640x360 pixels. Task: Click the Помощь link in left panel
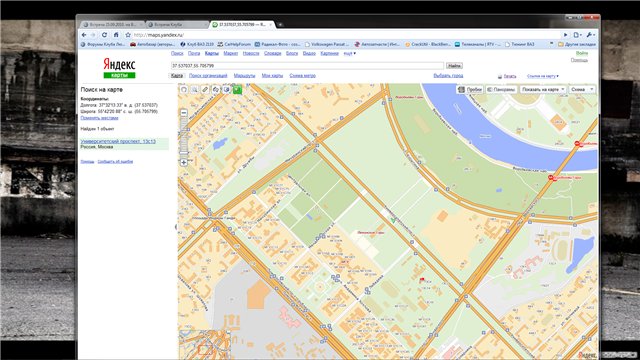tap(87, 162)
